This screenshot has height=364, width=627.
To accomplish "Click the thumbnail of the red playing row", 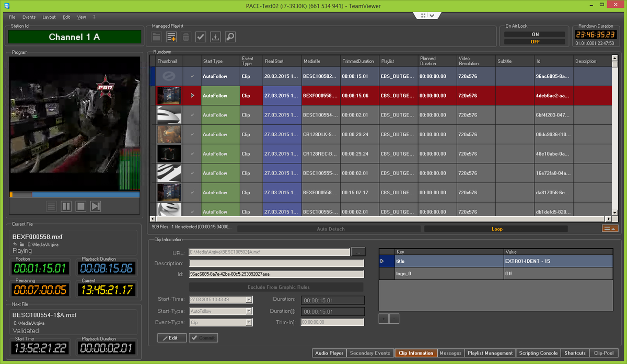I will click(169, 96).
